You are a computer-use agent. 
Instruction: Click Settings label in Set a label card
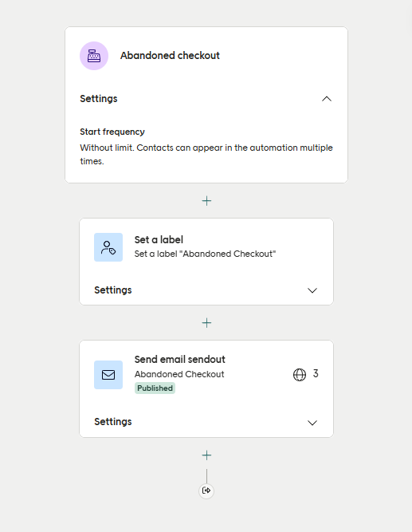coord(113,290)
